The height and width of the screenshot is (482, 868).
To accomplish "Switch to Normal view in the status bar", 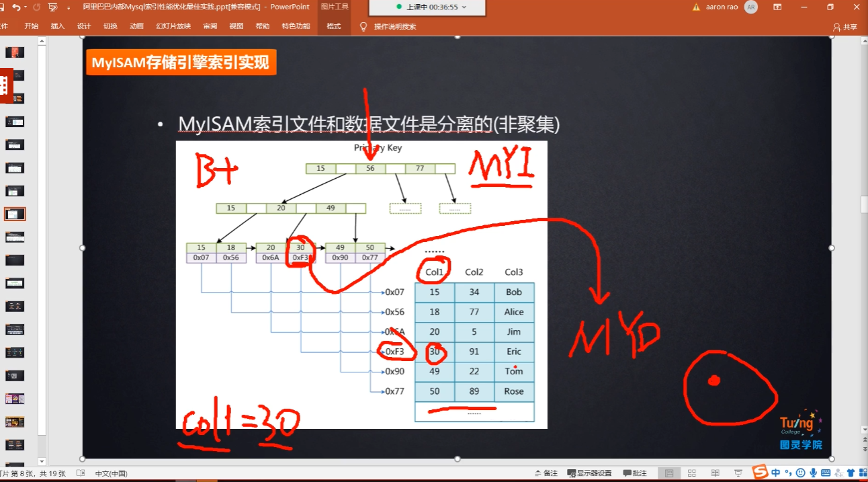I will pos(669,473).
